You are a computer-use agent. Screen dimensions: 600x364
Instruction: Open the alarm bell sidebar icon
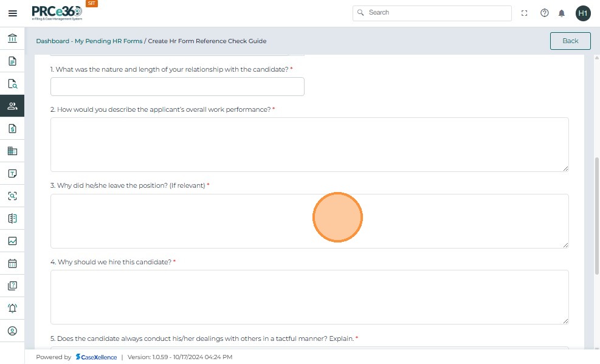click(12, 309)
